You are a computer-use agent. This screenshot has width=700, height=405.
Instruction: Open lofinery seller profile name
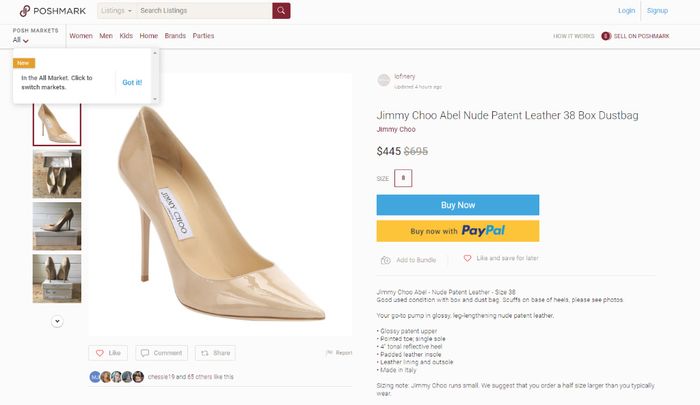coord(404,76)
